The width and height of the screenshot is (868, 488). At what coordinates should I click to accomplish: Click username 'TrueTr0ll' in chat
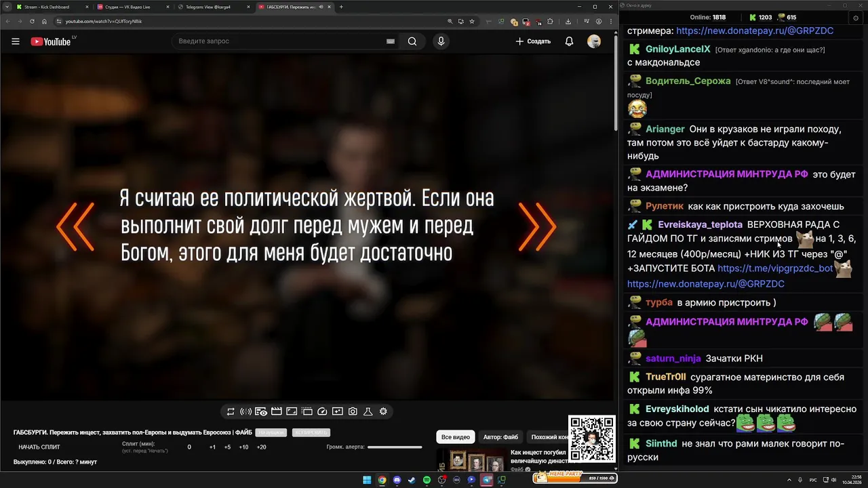click(666, 377)
